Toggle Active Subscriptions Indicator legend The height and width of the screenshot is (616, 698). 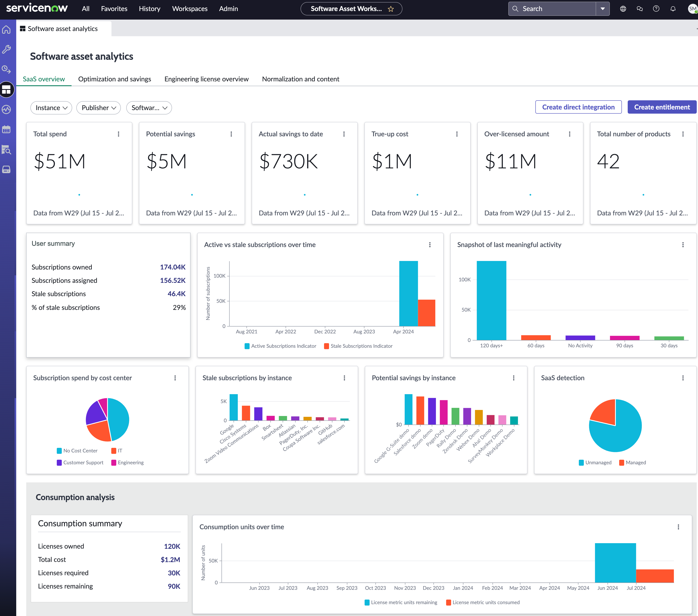click(280, 346)
